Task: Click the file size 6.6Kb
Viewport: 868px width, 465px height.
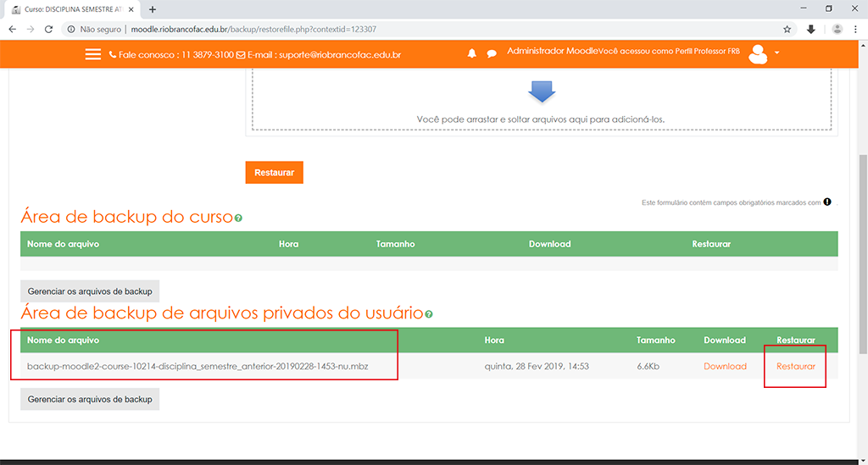Action: (648, 366)
